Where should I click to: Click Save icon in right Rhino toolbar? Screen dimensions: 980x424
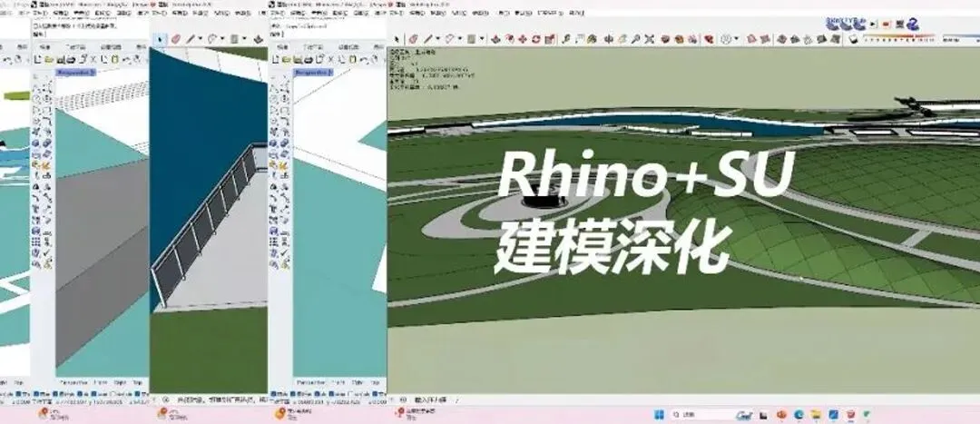pyautogui.click(x=299, y=59)
